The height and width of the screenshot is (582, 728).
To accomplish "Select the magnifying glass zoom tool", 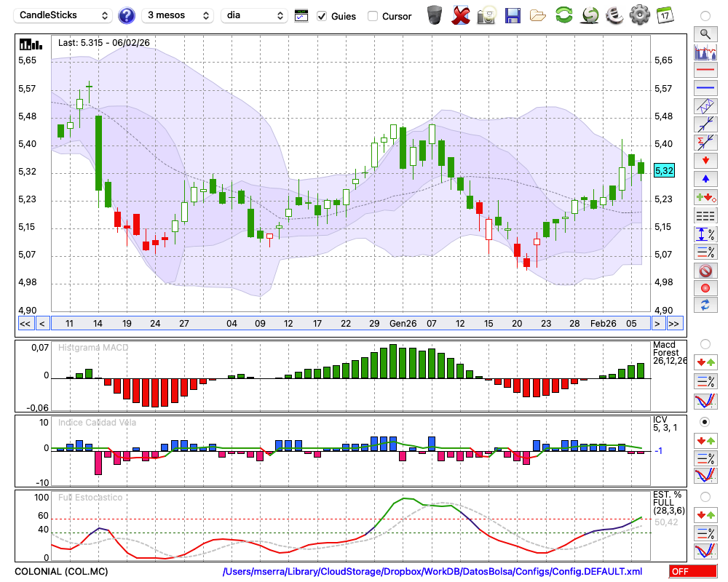I will coord(705,33).
